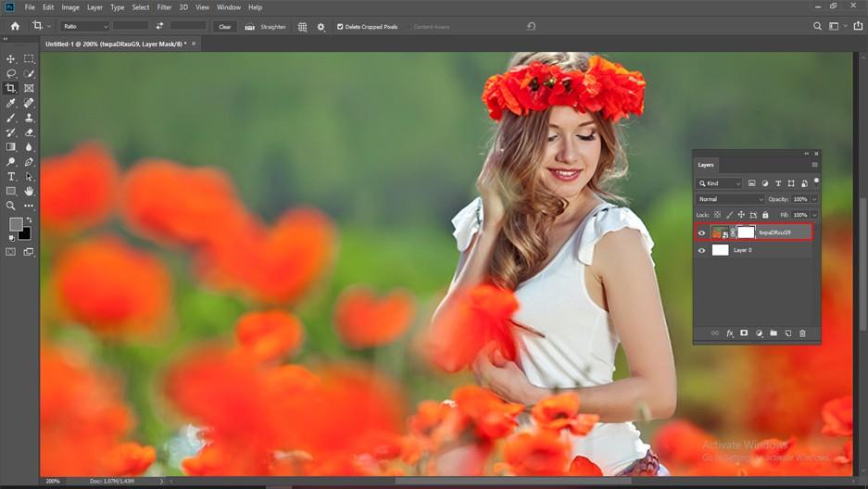Select the History Brush tool
The height and width of the screenshot is (489, 868).
[x=10, y=132]
